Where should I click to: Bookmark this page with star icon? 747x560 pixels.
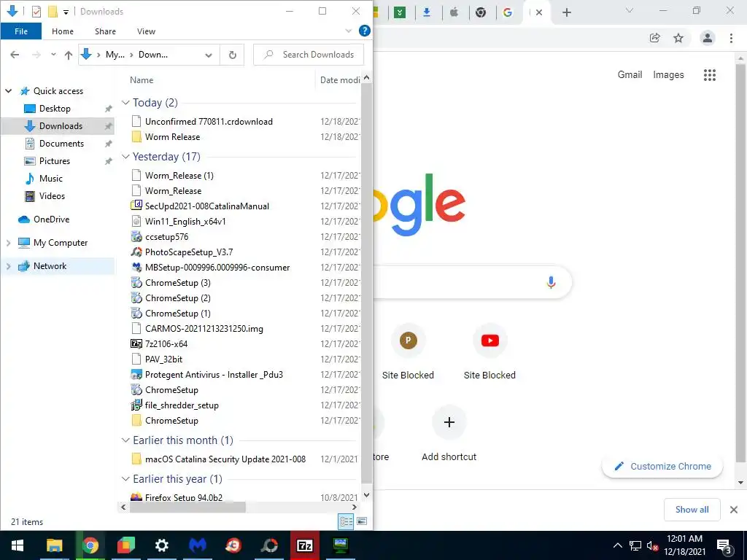[x=678, y=38]
